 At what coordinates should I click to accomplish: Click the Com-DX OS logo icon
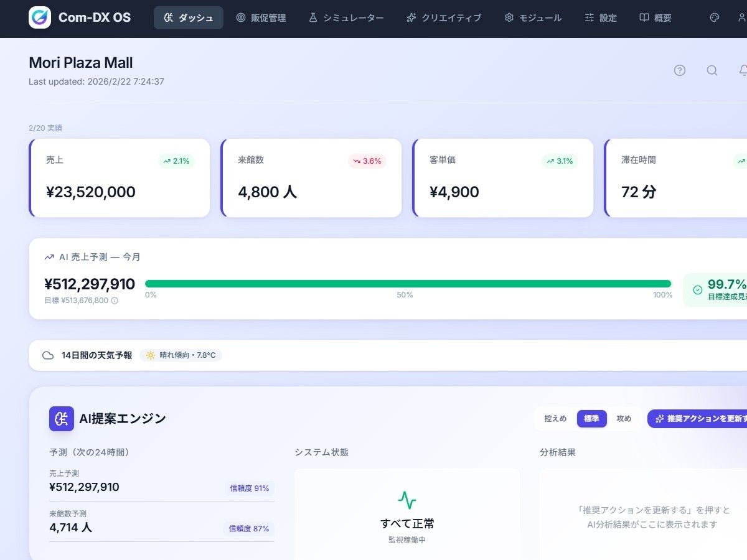pyautogui.click(x=40, y=17)
